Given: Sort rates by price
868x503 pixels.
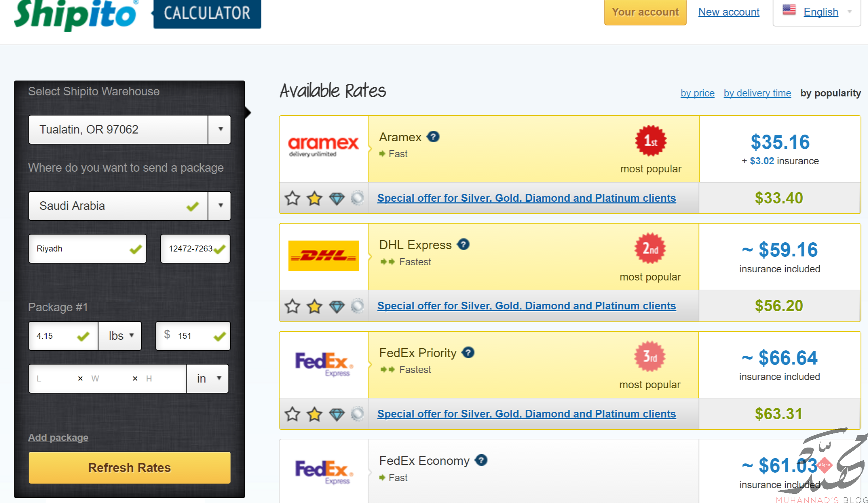Looking at the screenshot, I should [x=698, y=93].
